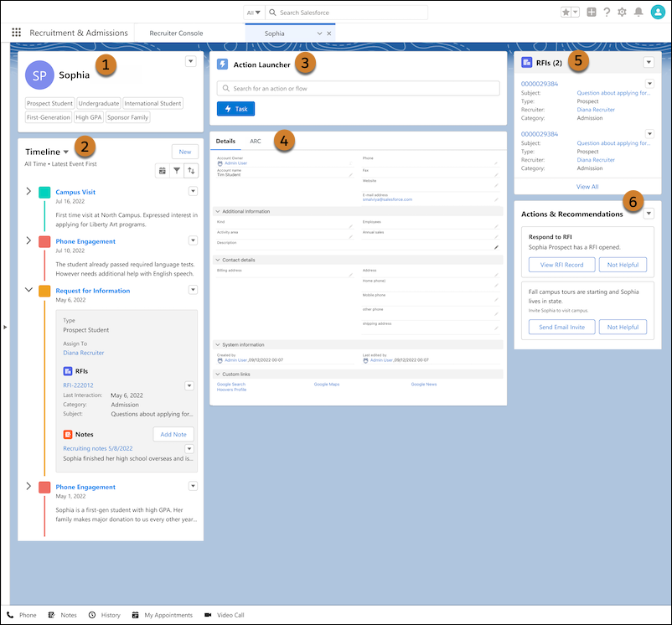Viewport: 672px width, 625px height.
Task: Click the Timeline sort arrows icon
Action: point(192,170)
